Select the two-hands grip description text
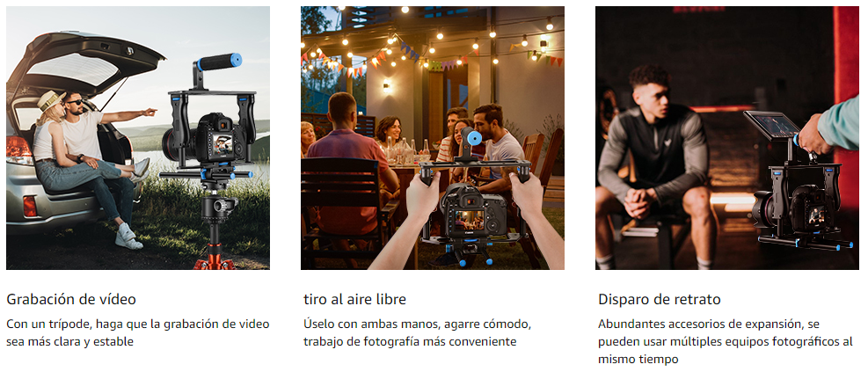Image resolution: width=868 pixels, height=379 pixels. 418,332
